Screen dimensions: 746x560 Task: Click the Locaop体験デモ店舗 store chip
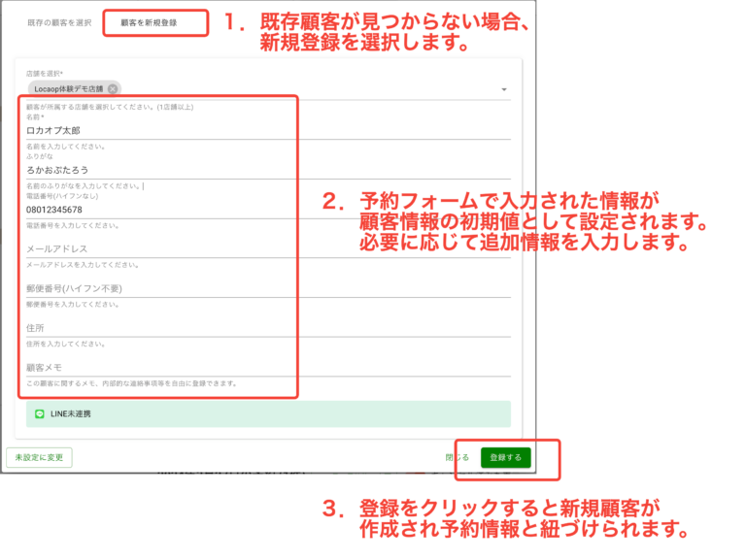pos(74,89)
